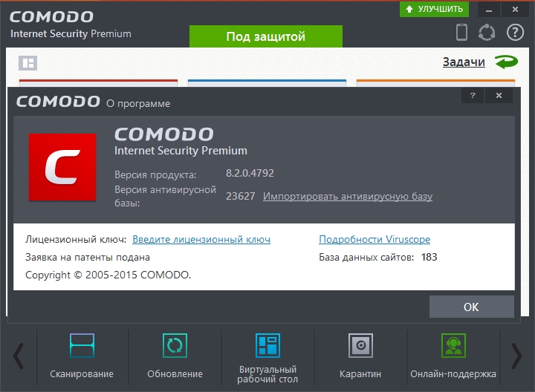Click the red Comodo logo in About dialog

(x=62, y=167)
